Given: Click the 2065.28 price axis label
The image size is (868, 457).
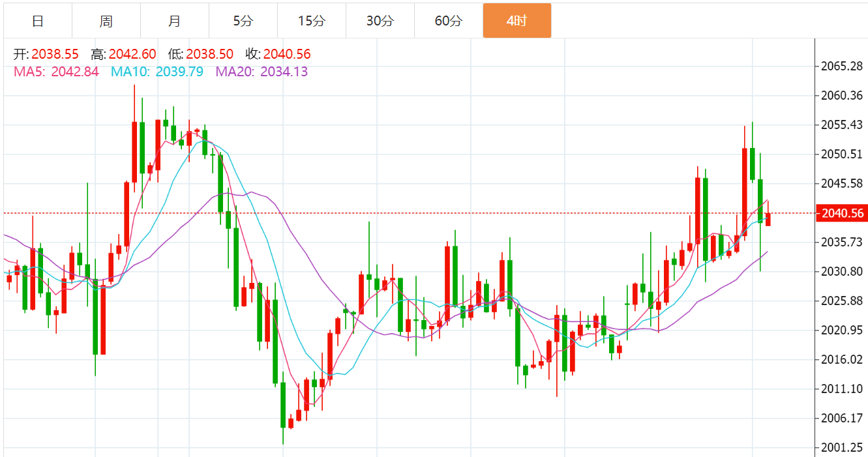Looking at the screenshot, I should tap(842, 66).
